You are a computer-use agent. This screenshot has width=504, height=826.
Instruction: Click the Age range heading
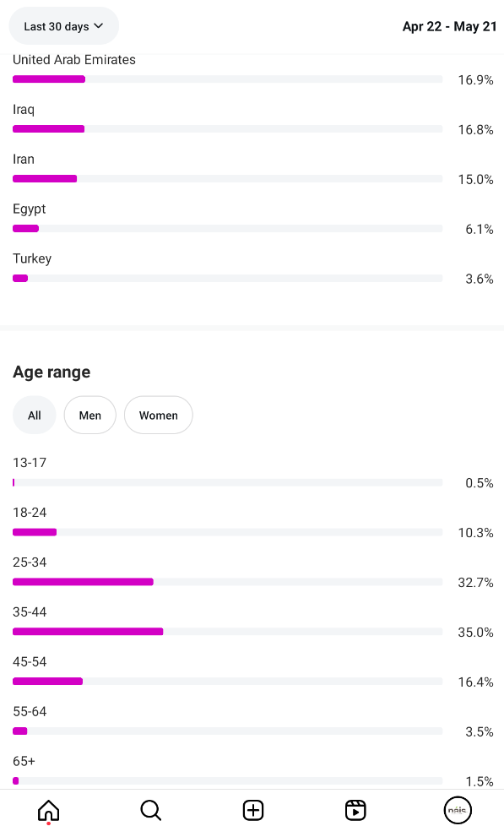pos(51,372)
